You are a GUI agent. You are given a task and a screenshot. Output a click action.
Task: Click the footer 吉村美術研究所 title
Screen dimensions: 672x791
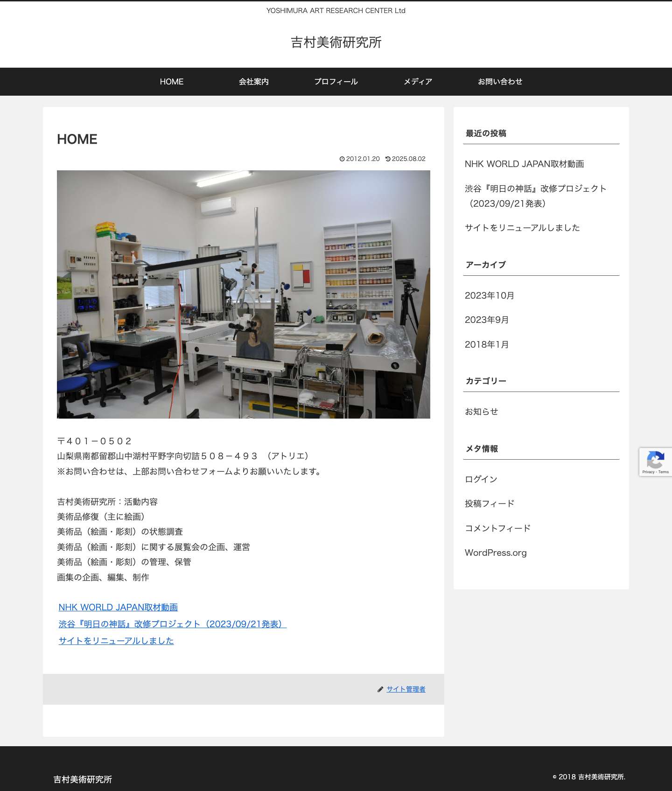(x=83, y=779)
